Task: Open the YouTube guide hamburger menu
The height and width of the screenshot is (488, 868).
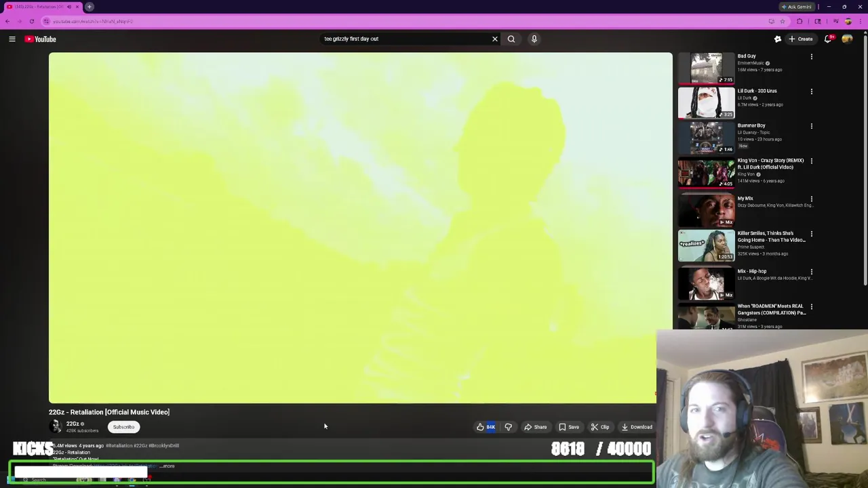Action: point(12,39)
